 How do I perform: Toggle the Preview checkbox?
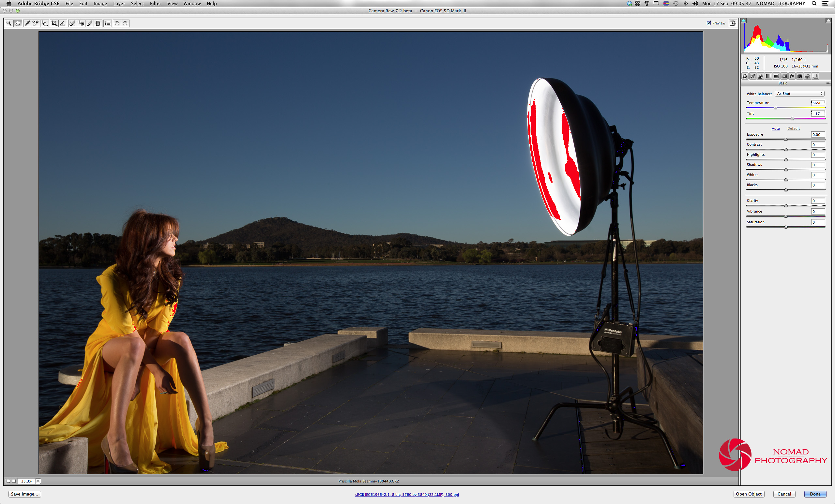(x=708, y=23)
